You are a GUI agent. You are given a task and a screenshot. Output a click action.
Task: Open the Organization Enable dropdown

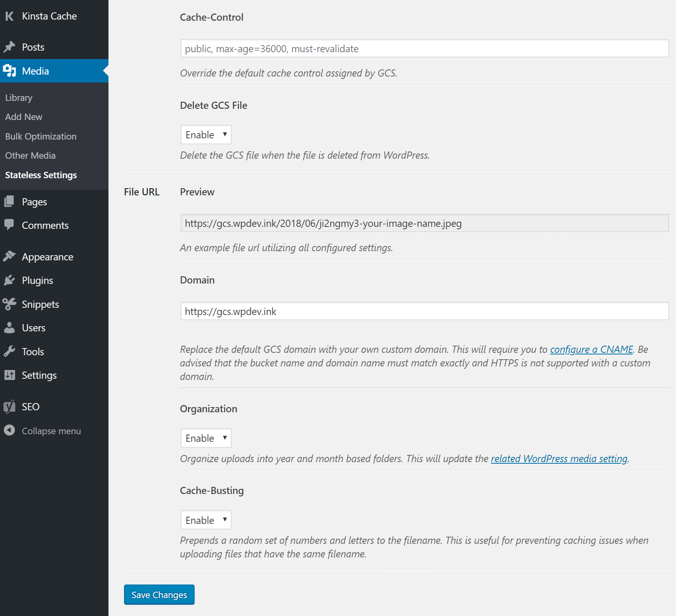(x=206, y=438)
